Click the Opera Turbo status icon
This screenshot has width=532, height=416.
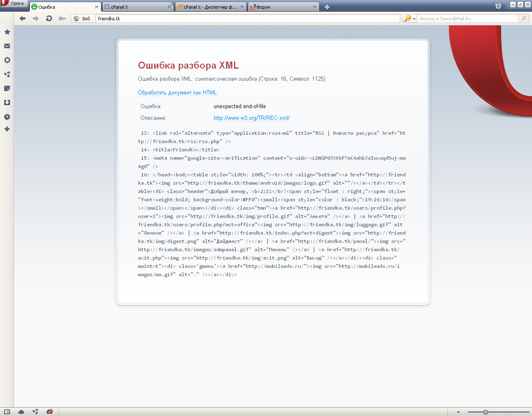(x=49, y=412)
